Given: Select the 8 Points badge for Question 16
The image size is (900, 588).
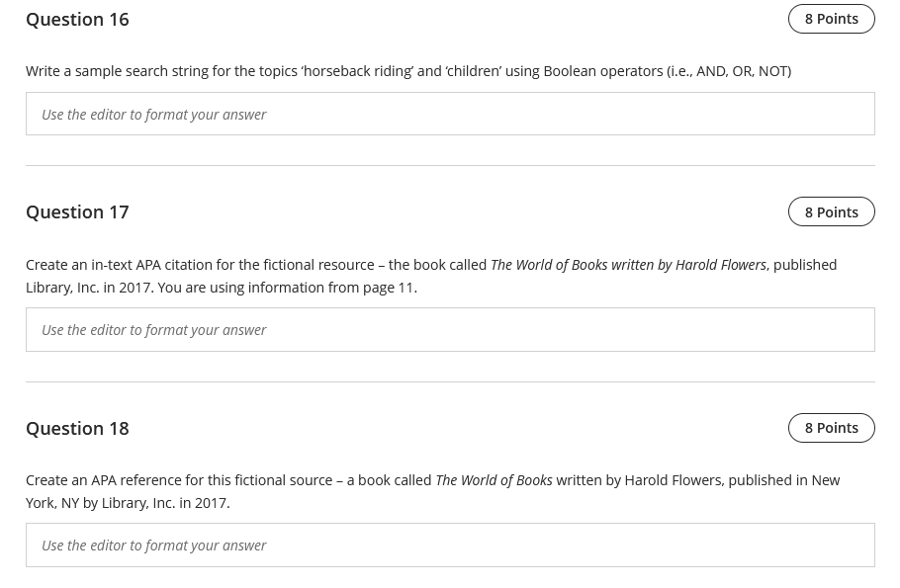Looking at the screenshot, I should (x=831, y=18).
